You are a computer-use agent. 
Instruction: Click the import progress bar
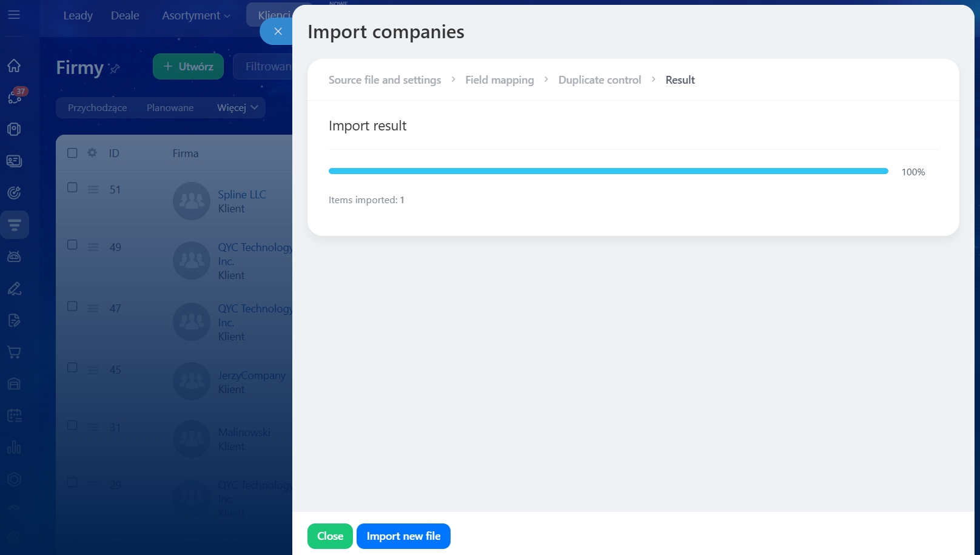608,172
